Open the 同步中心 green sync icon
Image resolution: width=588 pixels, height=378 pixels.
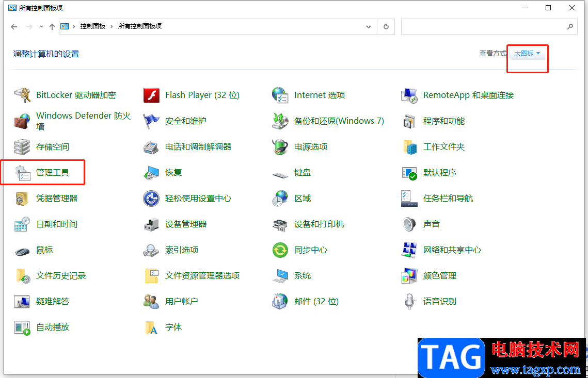tap(280, 250)
